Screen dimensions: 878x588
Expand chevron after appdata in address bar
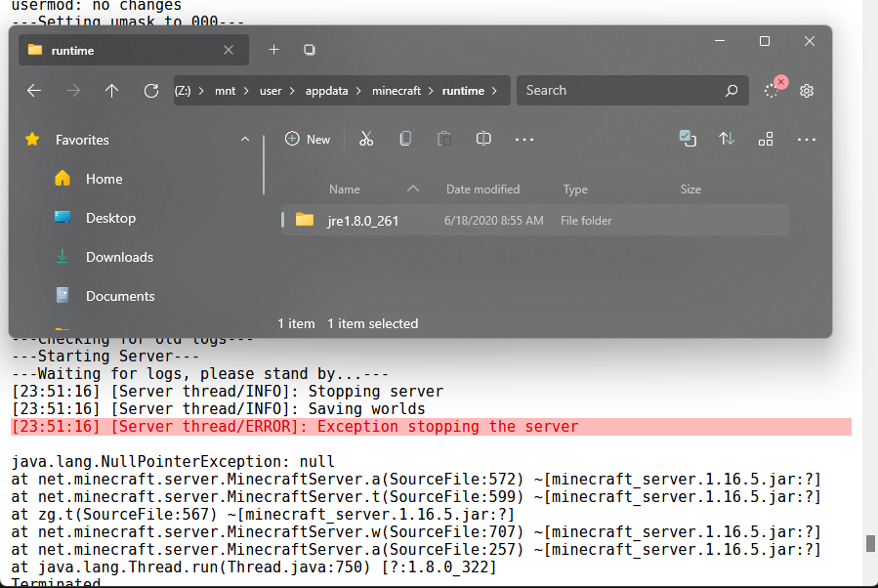(358, 91)
